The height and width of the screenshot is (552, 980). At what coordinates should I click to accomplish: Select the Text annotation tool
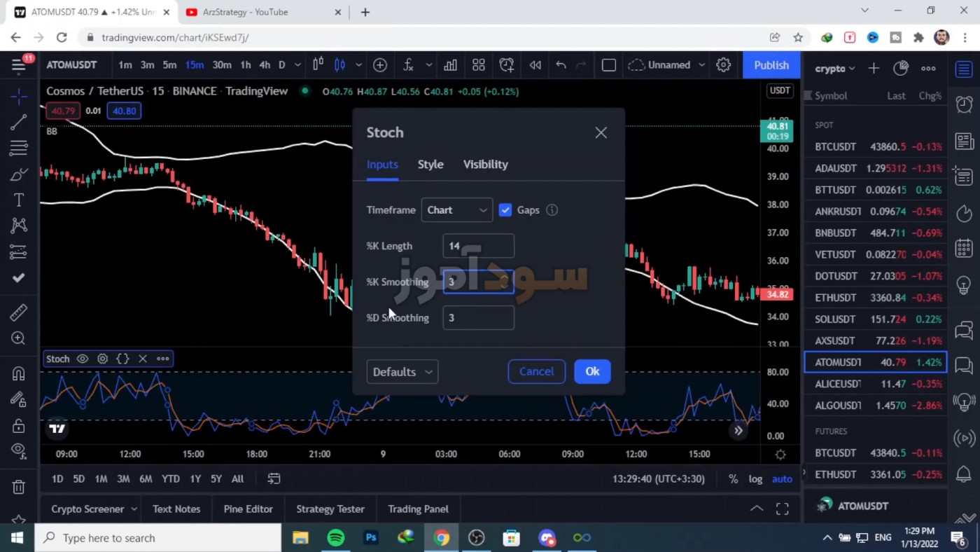tap(19, 200)
